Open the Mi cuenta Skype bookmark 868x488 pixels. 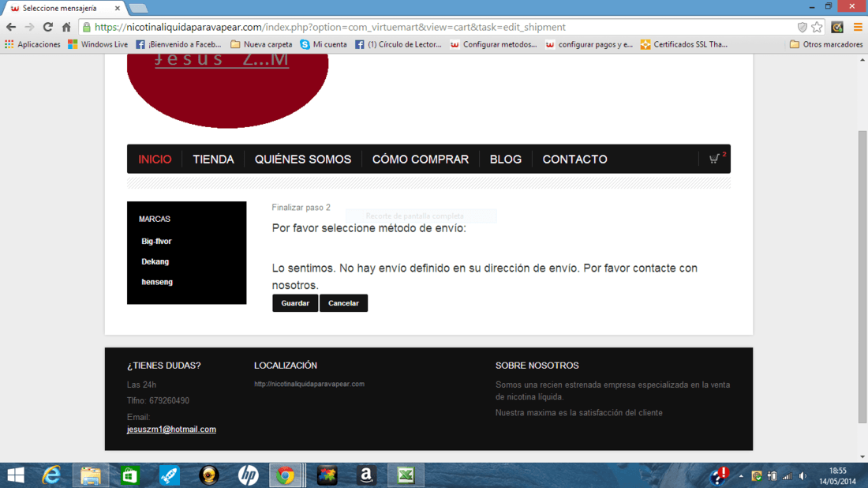click(324, 44)
